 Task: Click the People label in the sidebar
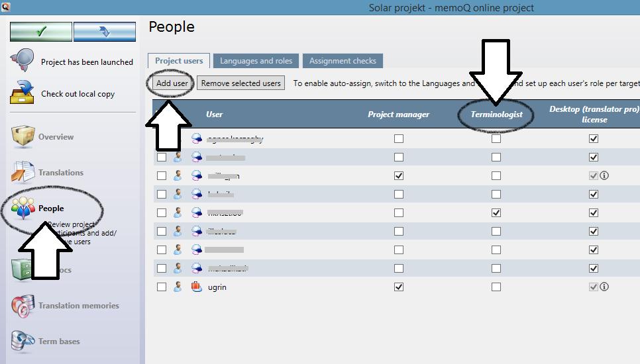coord(51,208)
